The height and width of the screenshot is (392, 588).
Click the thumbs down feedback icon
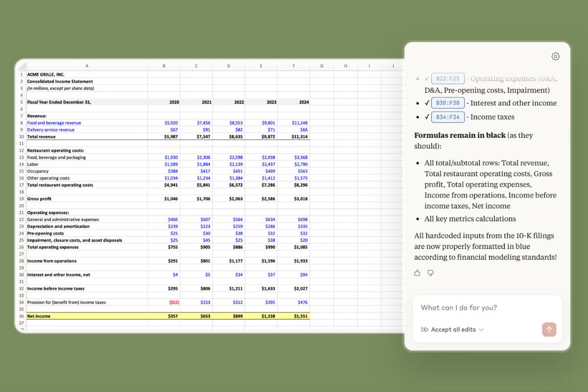(x=430, y=273)
